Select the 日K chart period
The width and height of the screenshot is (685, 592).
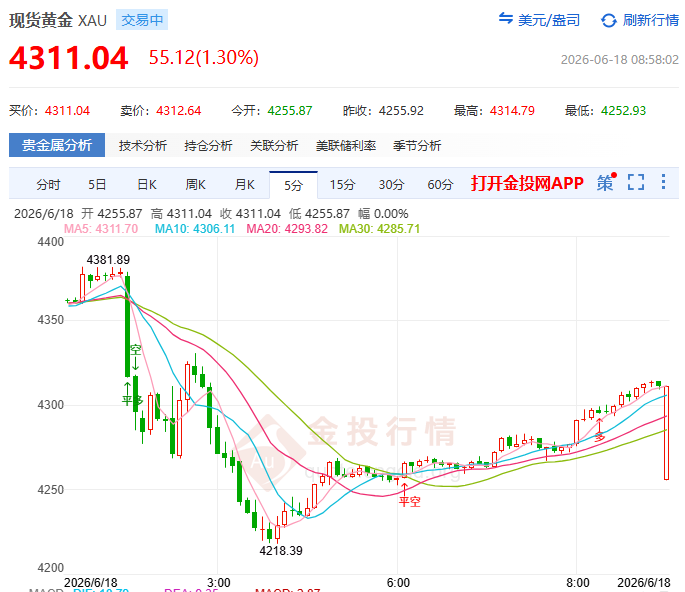point(147,184)
